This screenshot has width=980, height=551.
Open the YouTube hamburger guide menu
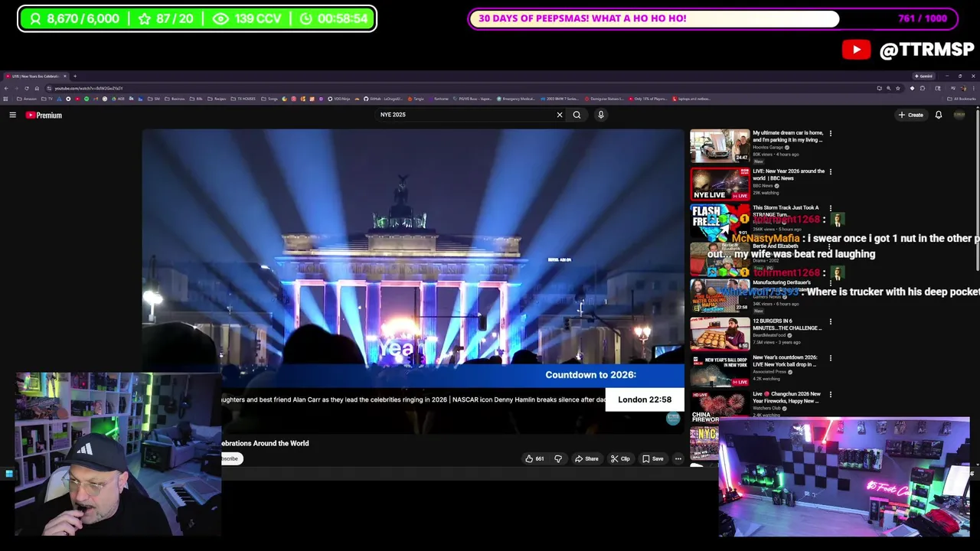pos(12,115)
